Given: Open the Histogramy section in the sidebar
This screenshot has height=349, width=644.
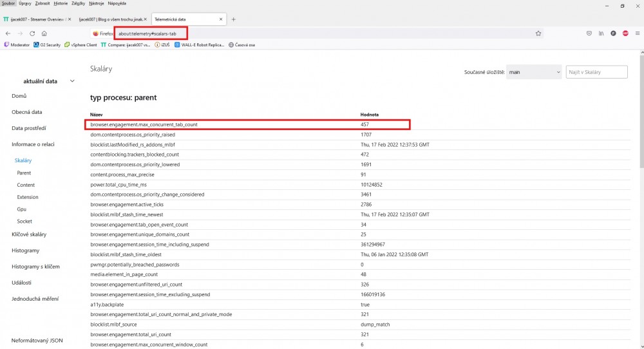Looking at the screenshot, I should tap(26, 250).
